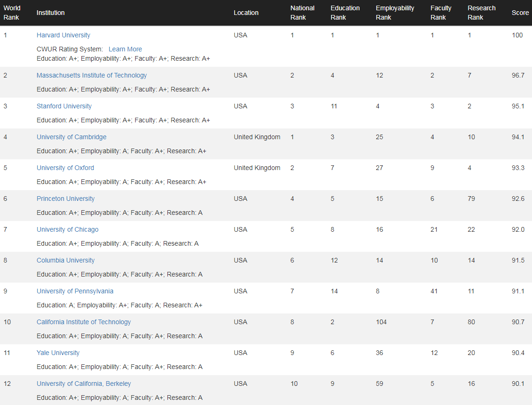Viewport: 532px width, 405px height.
Task: Select the Columbia University link
Action: coord(65,260)
